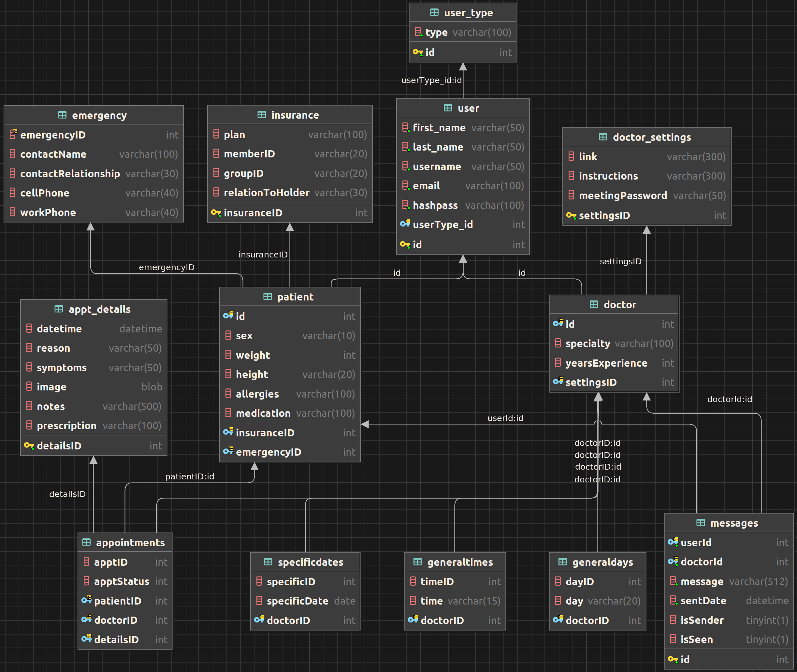Click the gold key icon beside detailsID in the appt_details table
The width and height of the screenshot is (797, 672).
(29, 445)
